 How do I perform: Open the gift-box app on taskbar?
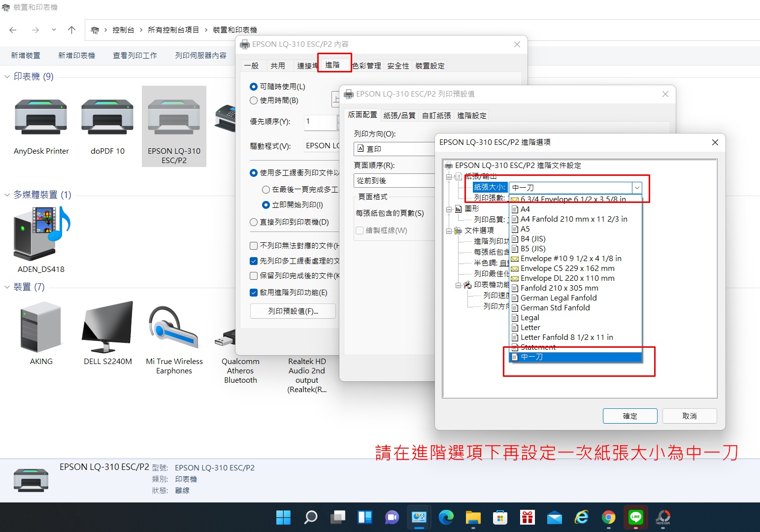click(528, 517)
